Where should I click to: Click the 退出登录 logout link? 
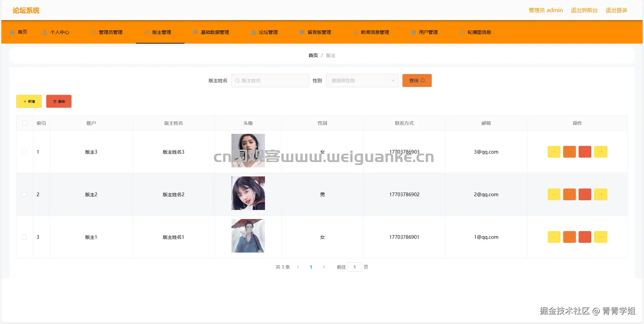pos(616,10)
